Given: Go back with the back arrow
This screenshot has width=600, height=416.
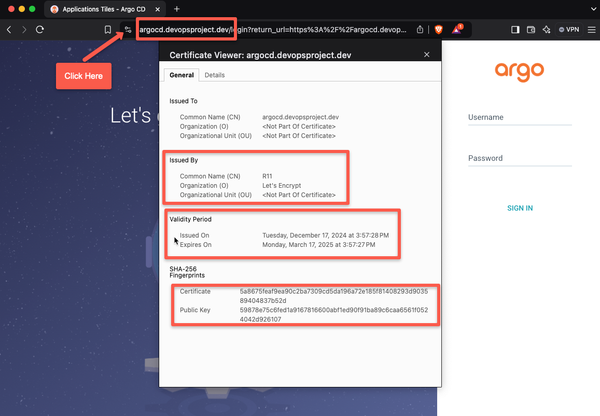Looking at the screenshot, I should click(10, 30).
